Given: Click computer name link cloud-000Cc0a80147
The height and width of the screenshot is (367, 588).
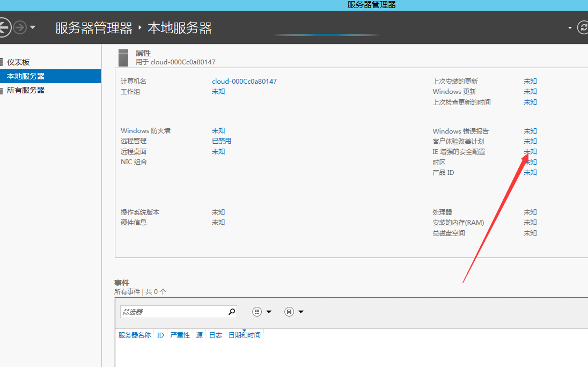Looking at the screenshot, I should (x=244, y=82).
